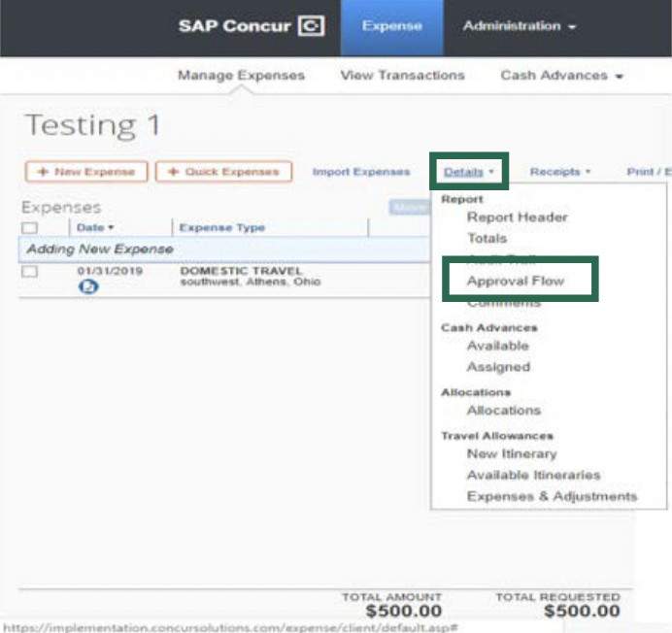
Task: Select Approval Flow from Details menu
Action: (515, 281)
